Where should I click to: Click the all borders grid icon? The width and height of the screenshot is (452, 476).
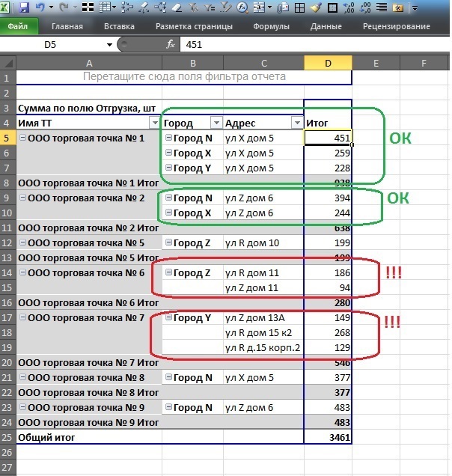299,7
